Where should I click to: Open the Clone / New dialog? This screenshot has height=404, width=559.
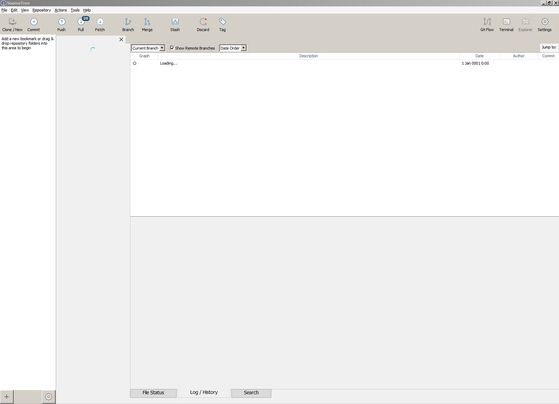tap(12, 25)
